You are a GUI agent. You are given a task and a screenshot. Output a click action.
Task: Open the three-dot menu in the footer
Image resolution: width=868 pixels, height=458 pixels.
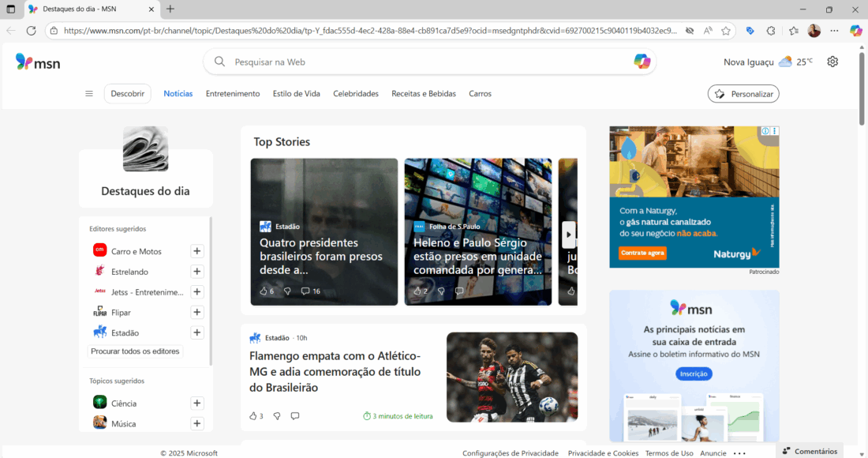click(x=739, y=452)
